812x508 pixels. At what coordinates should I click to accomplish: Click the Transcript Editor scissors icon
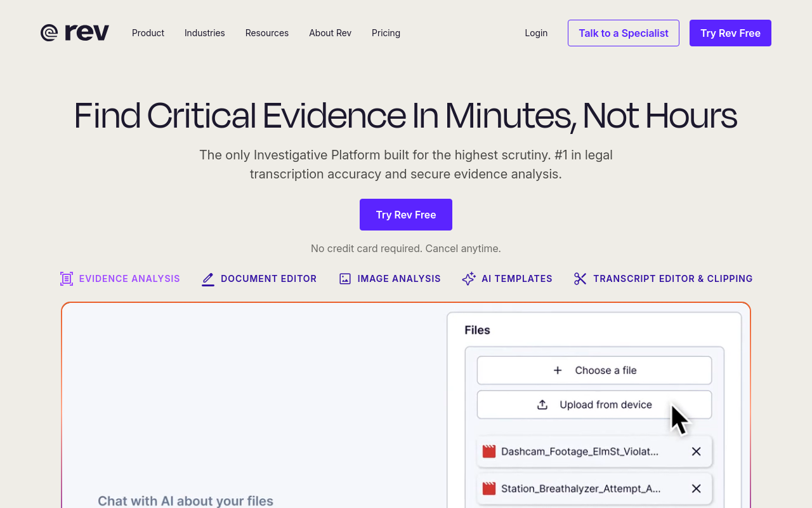[x=580, y=279]
